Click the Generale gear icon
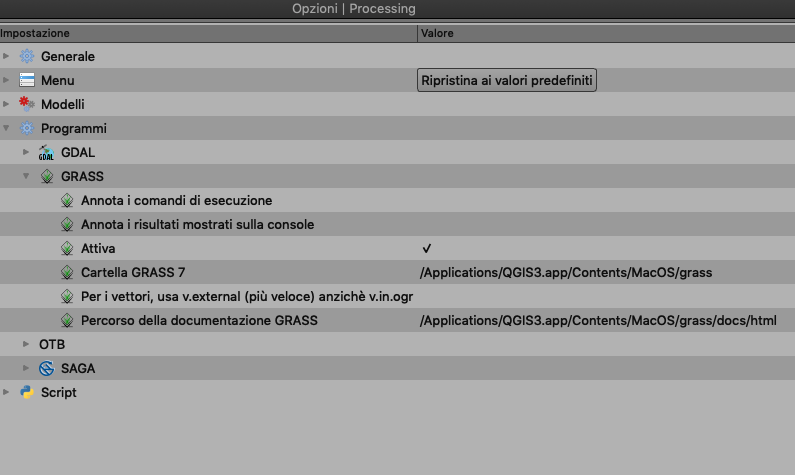Screen dimensions: 795x475 [27, 56]
